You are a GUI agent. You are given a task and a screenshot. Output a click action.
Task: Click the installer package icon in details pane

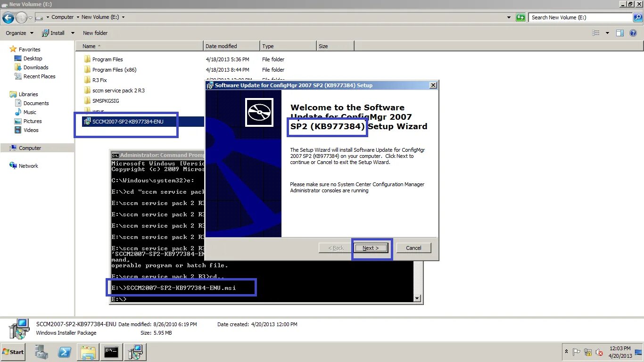coord(19,329)
